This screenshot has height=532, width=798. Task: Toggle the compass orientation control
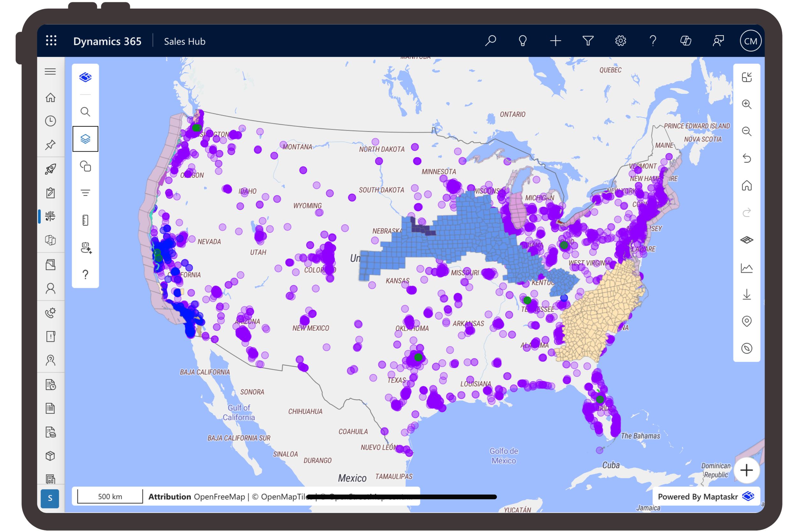pyautogui.click(x=746, y=348)
